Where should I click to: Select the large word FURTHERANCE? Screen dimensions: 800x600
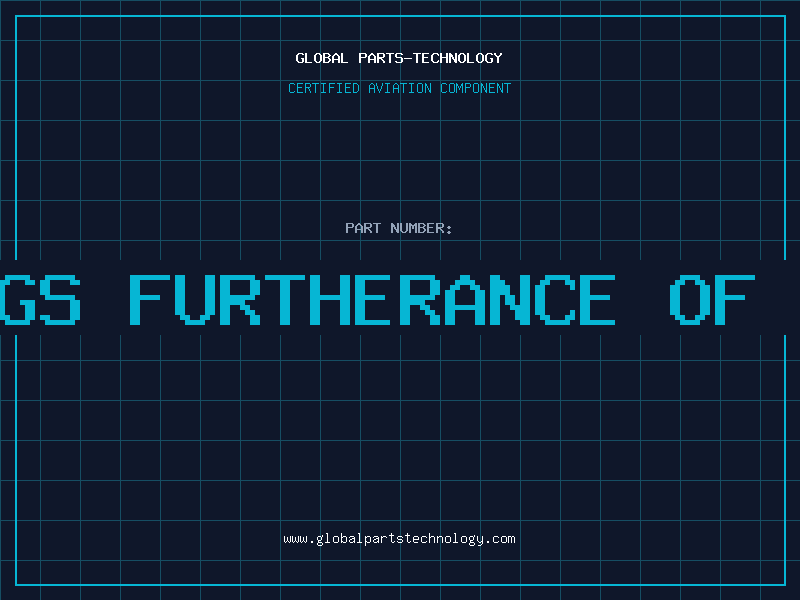(x=372, y=299)
